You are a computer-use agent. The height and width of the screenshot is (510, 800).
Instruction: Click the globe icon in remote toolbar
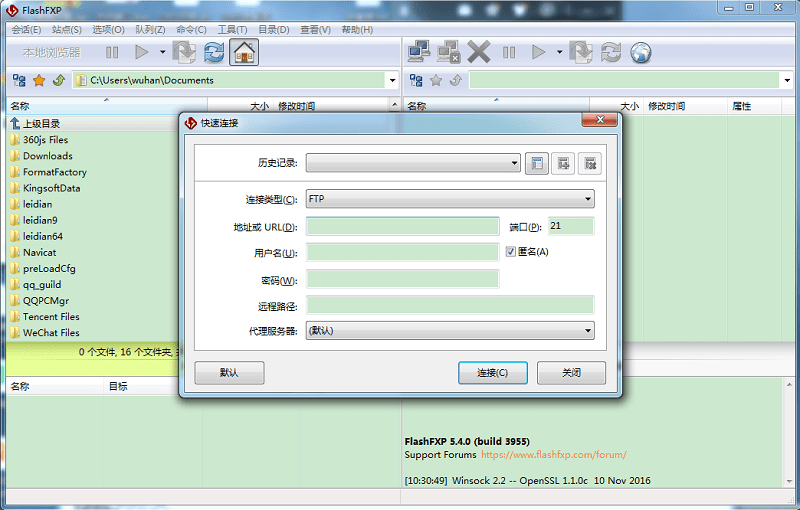pos(640,52)
